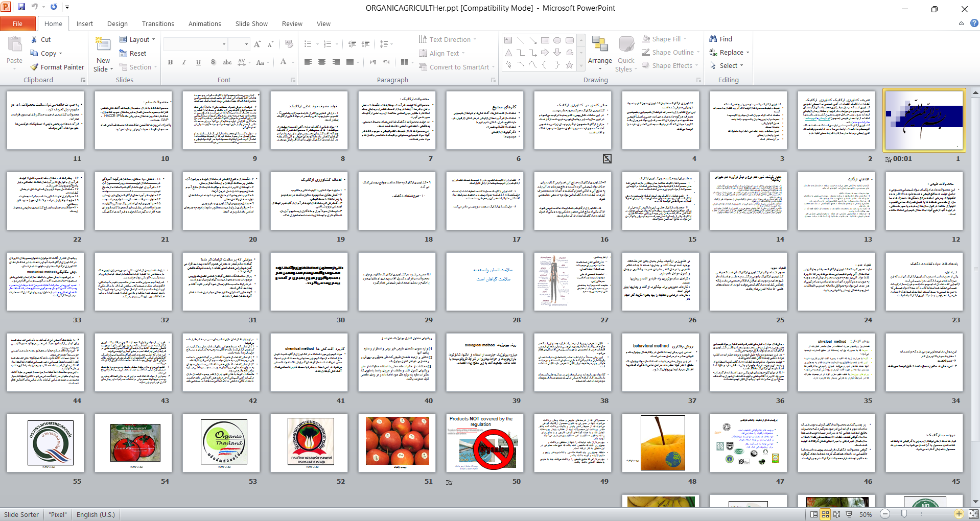Click the New Slide icon
This screenshot has width=980, height=521.
coord(103,45)
